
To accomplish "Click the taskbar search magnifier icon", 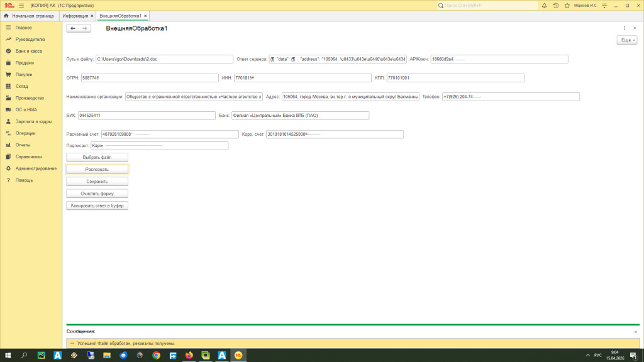I will pos(25,356).
